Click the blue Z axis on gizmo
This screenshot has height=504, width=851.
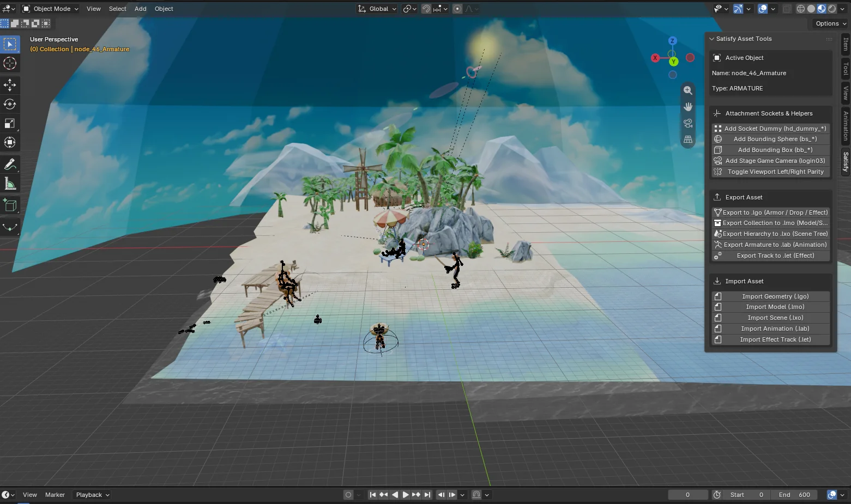[673, 41]
